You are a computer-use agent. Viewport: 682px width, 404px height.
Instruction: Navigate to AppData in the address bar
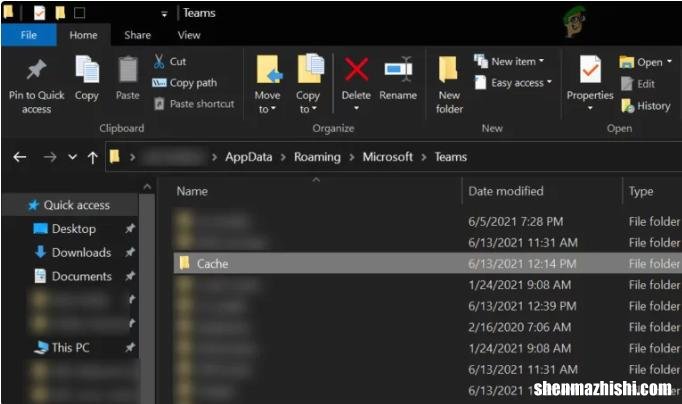249,157
